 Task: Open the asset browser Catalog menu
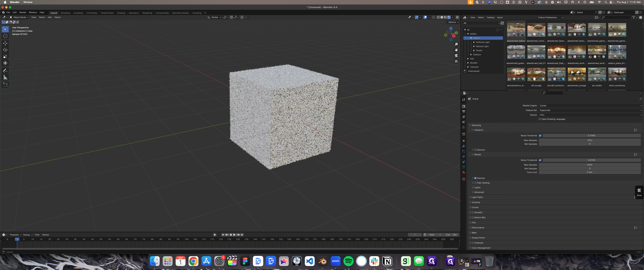tap(490, 18)
